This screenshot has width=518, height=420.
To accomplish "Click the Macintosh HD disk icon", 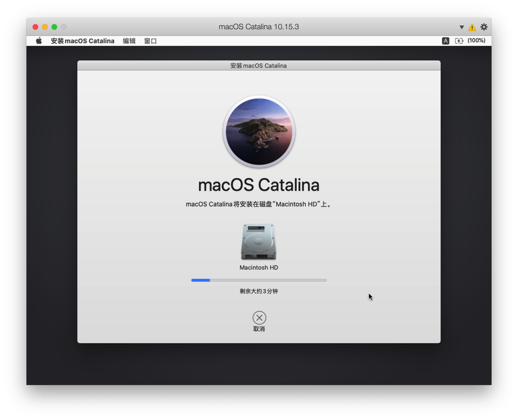I will [x=259, y=242].
